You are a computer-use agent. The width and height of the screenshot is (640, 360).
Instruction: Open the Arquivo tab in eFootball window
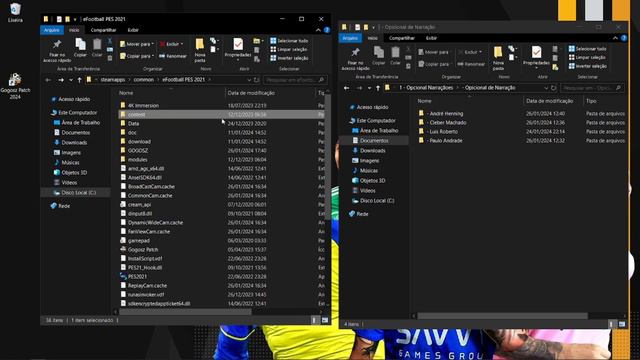[51, 30]
